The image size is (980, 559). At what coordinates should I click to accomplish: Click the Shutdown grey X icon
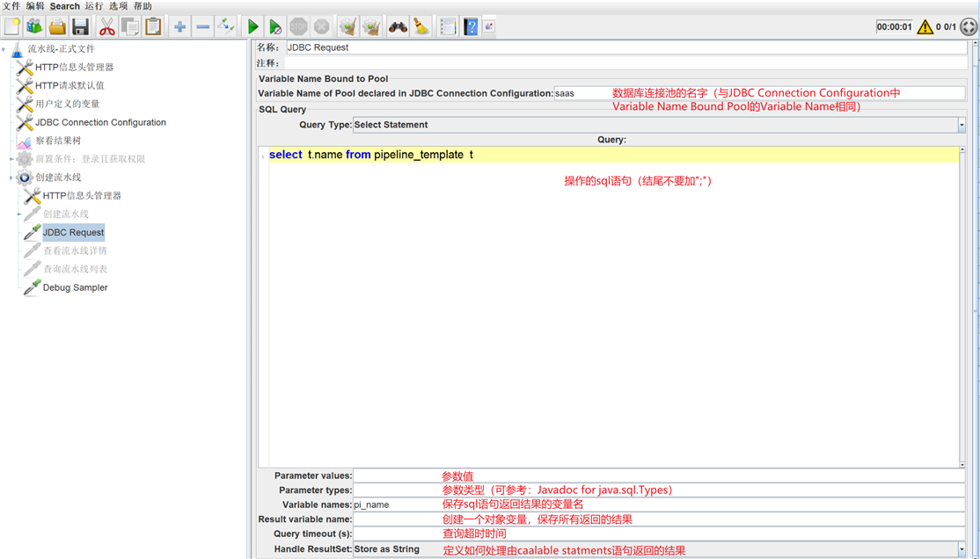tap(321, 27)
